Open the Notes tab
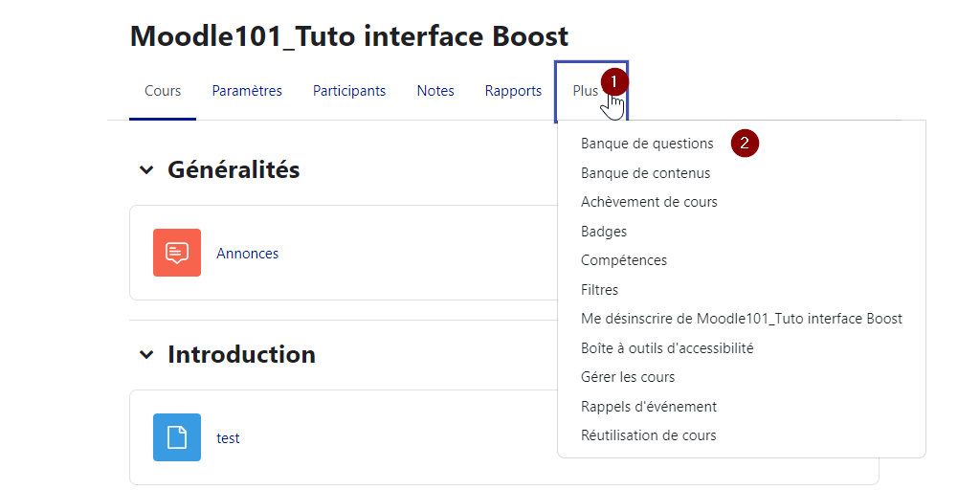 435,91
